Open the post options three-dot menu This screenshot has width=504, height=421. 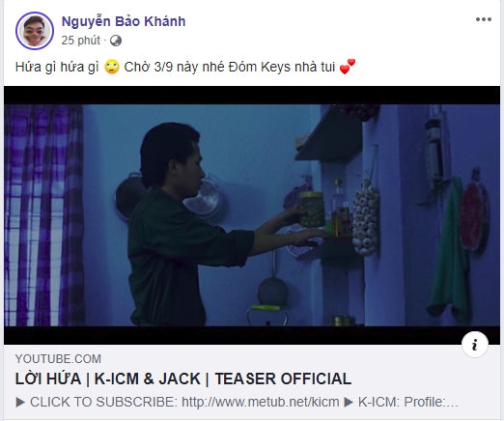click(x=484, y=19)
